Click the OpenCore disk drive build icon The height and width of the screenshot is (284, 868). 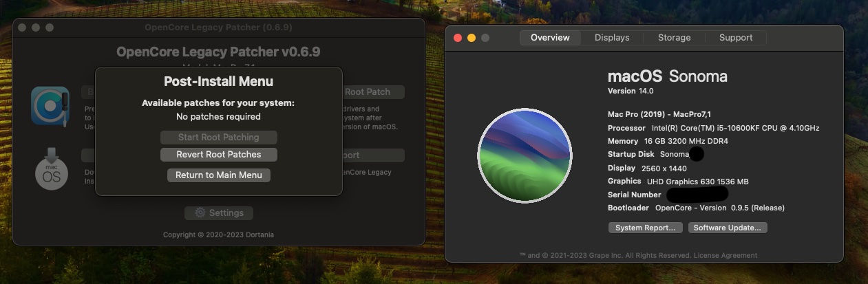click(50, 106)
